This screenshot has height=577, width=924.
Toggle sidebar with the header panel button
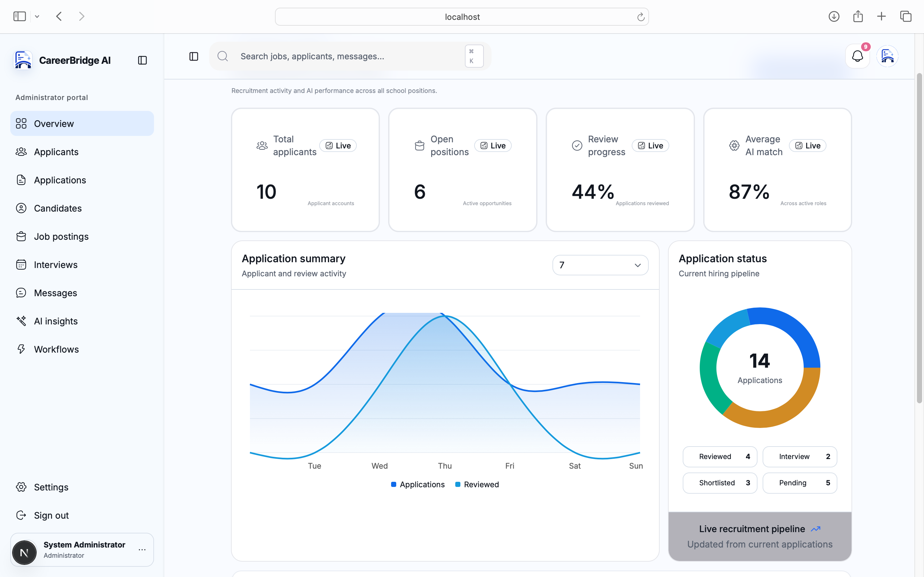click(194, 56)
